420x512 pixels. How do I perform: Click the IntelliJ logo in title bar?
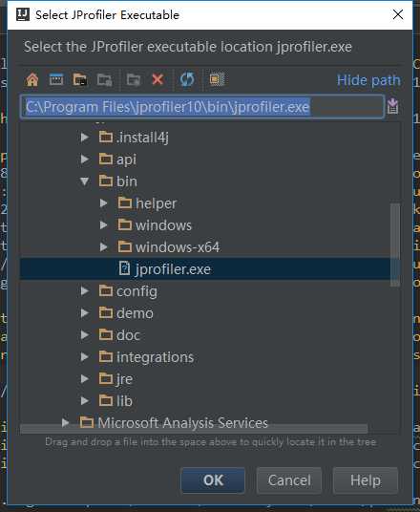click(x=23, y=14)
